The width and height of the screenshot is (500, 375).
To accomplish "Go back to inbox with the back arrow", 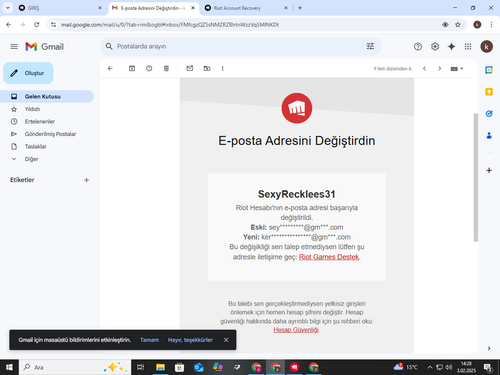I will coord(110,68).
